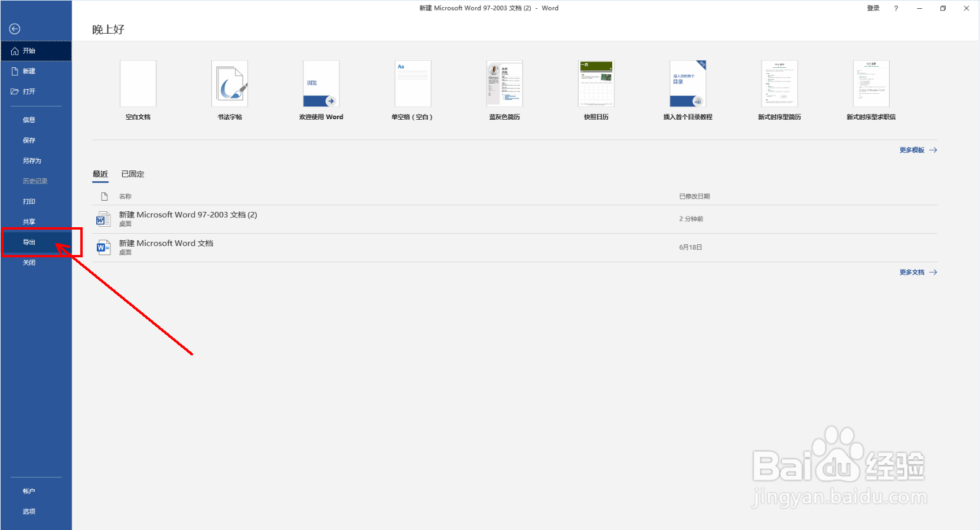Choose 关闭 in the sidebar
This screenshot has width=980, height=530.
(x=36, y=263)
